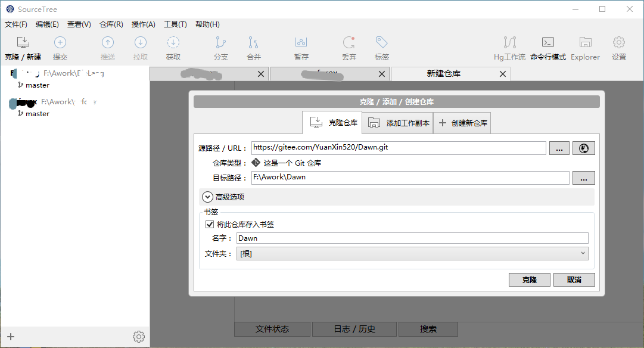Screen dimensions: 644x348
Task: Click the Pull (拉取) toolbar icon
Action: 141,42
